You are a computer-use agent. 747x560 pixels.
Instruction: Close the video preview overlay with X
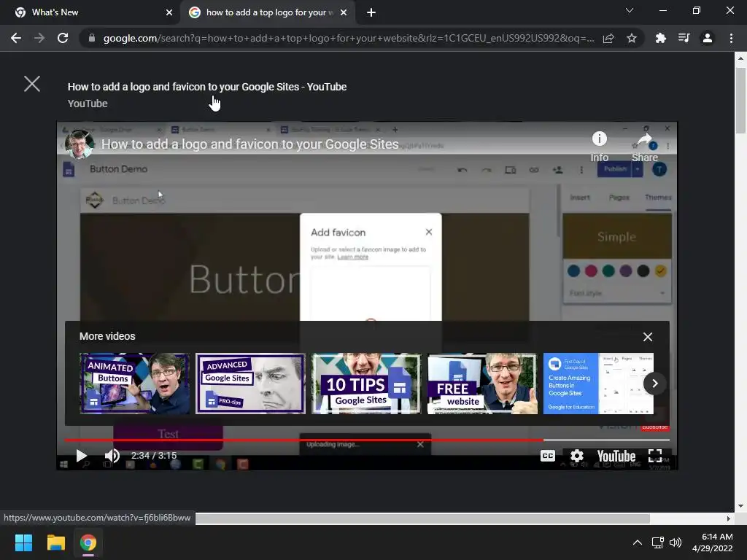(x=32, y=84)
